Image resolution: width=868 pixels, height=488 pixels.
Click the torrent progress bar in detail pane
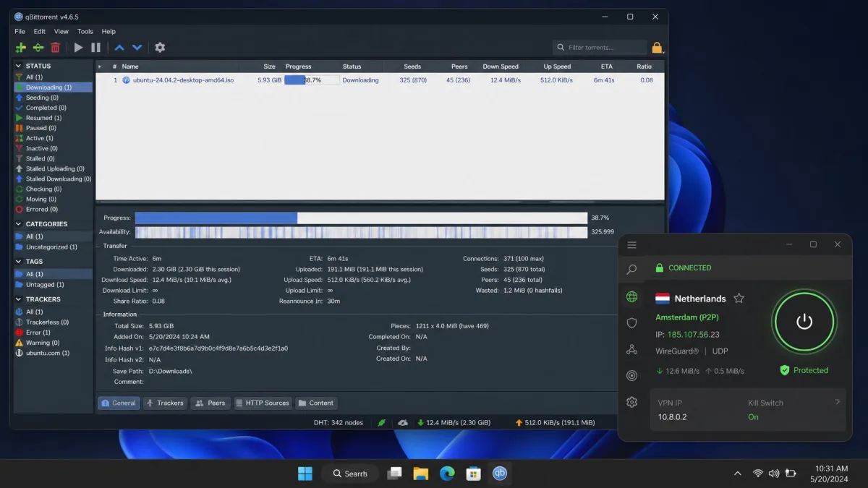361,218
